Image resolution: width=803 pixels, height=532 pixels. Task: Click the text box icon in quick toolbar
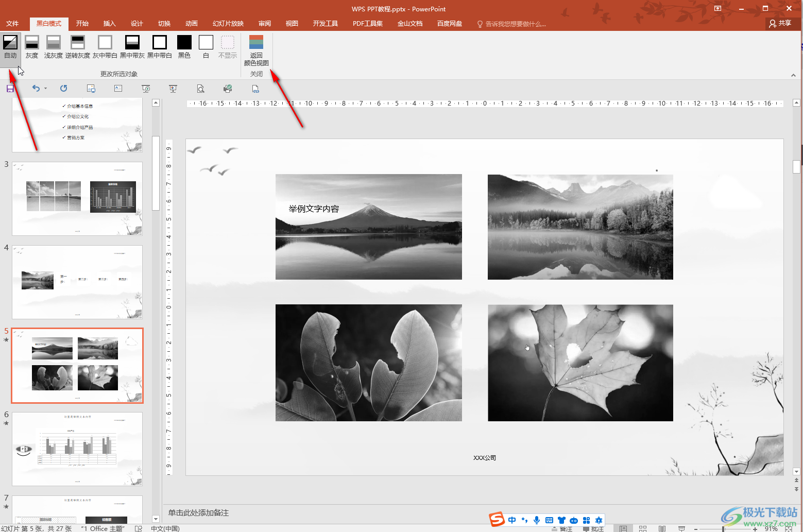(x=118, y=89)
